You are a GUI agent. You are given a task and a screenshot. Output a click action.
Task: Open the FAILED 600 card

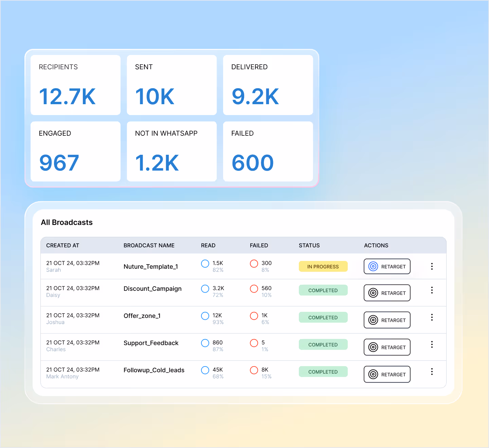pyautogui.click(x=268, y=151)
